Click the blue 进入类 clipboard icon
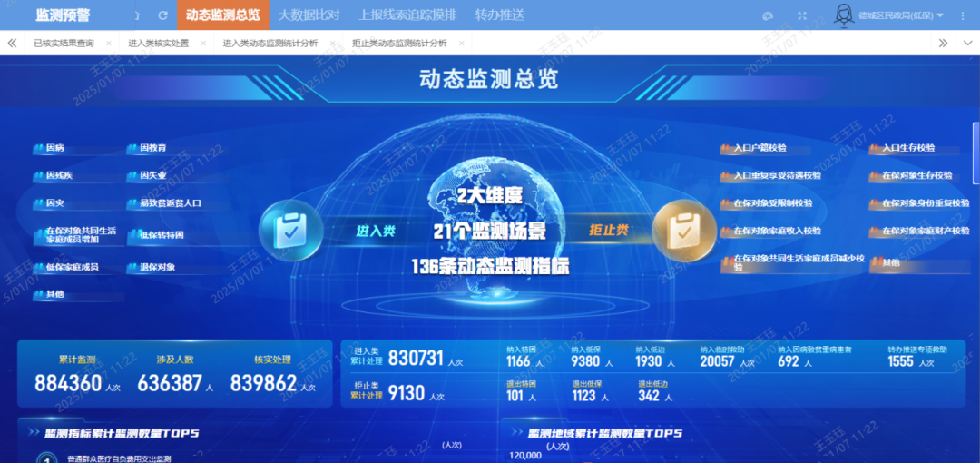Screen dimensions: 980x463 pyautogui.click(x=289, y=231)
